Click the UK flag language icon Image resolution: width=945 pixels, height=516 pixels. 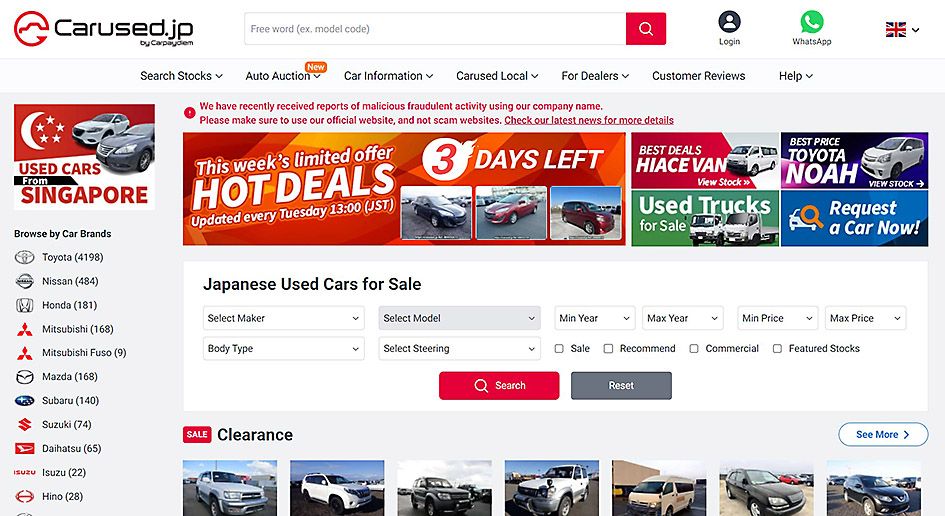point(896,29)
